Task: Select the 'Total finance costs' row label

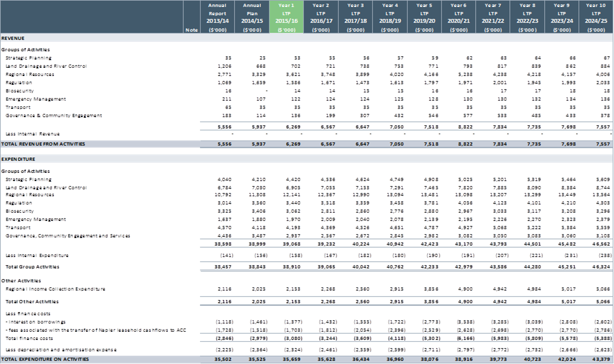Action: (x=29, y=339)
